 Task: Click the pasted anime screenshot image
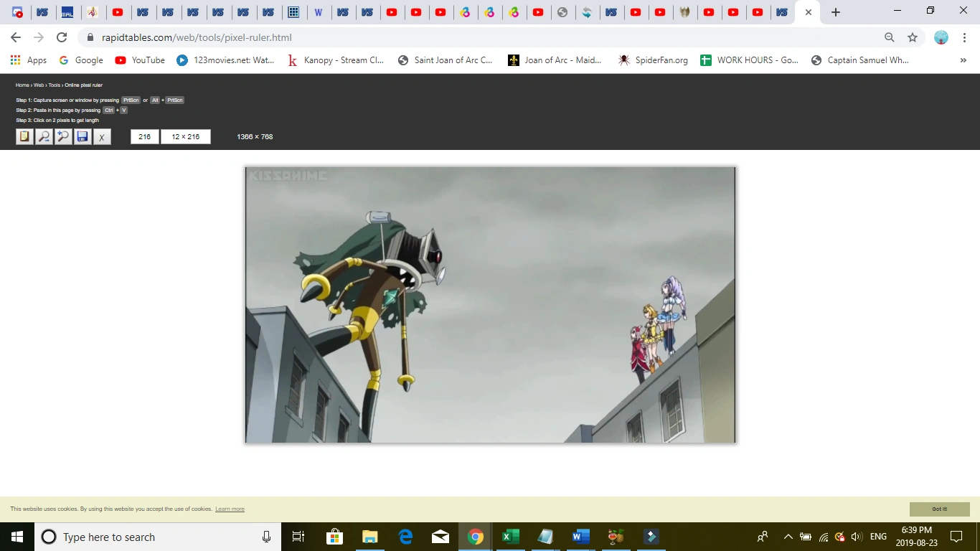pos(491,305)
